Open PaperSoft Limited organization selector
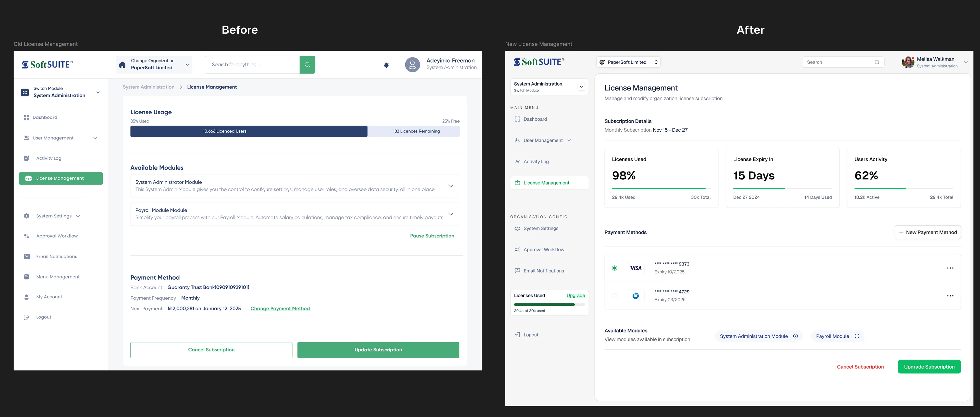 pyautogui.click(x=628, y=63)
